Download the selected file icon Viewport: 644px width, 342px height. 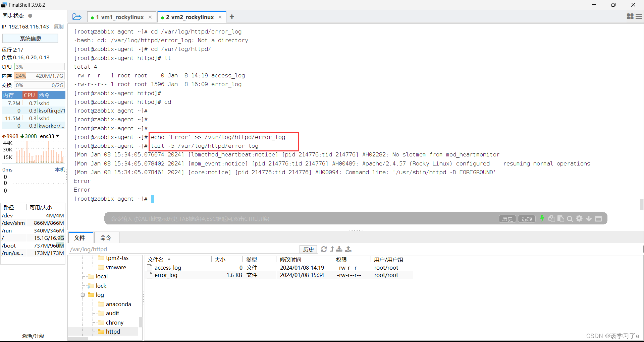point(339,249)
